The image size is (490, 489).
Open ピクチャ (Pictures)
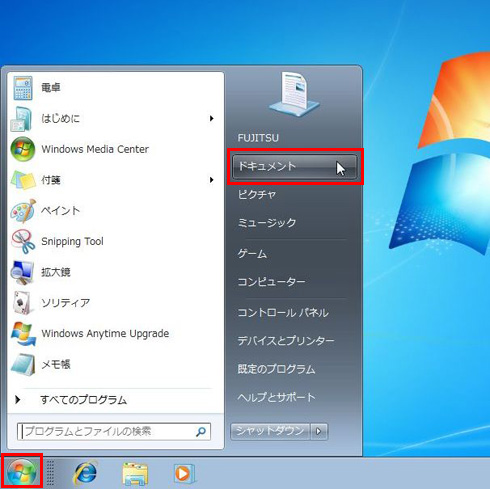click(257, 195)
